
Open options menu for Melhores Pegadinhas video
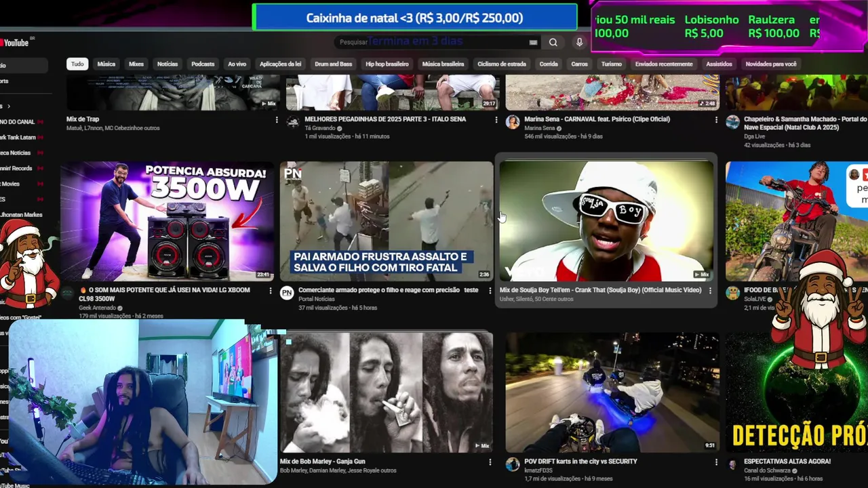(x=496, y=120)
